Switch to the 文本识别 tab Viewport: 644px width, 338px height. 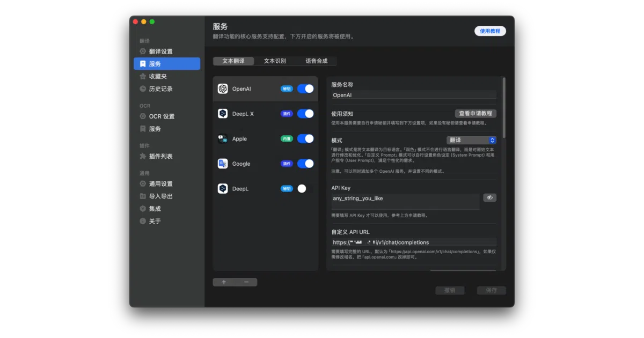pos(275,61)
